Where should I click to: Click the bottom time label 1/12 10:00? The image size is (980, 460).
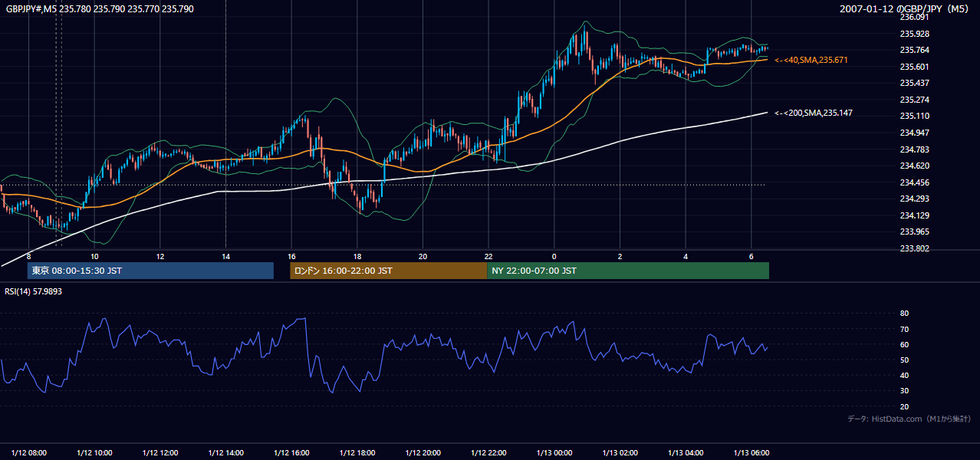(x=94, y=452)
